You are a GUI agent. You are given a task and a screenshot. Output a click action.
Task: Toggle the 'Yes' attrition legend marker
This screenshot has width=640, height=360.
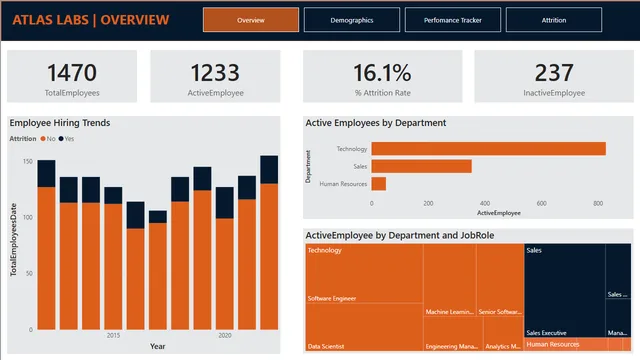click(x=61, y=139)
